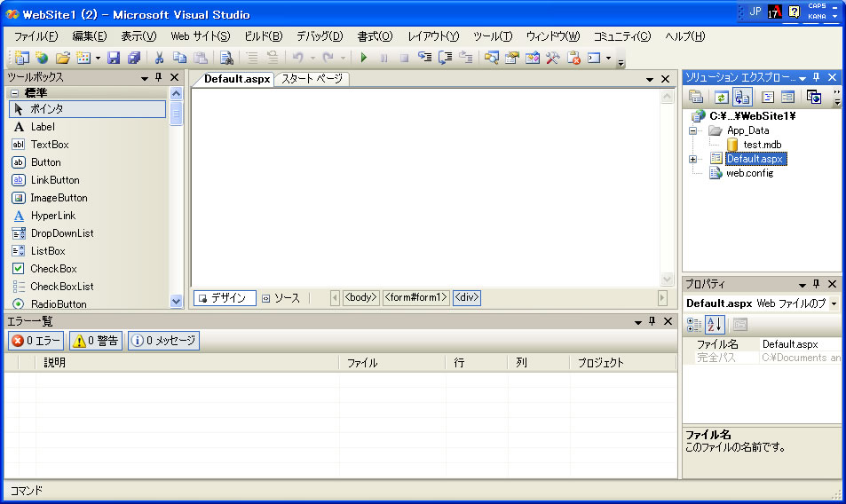The width and height of the screenshot is (846, 504).
Task: Click the Object Browser magnifier toolbar icon
Action: (x=491, y=57)
